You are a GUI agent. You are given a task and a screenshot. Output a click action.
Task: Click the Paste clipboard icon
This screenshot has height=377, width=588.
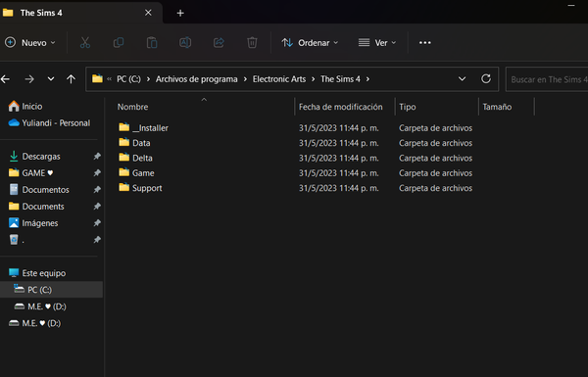[152, 43]
